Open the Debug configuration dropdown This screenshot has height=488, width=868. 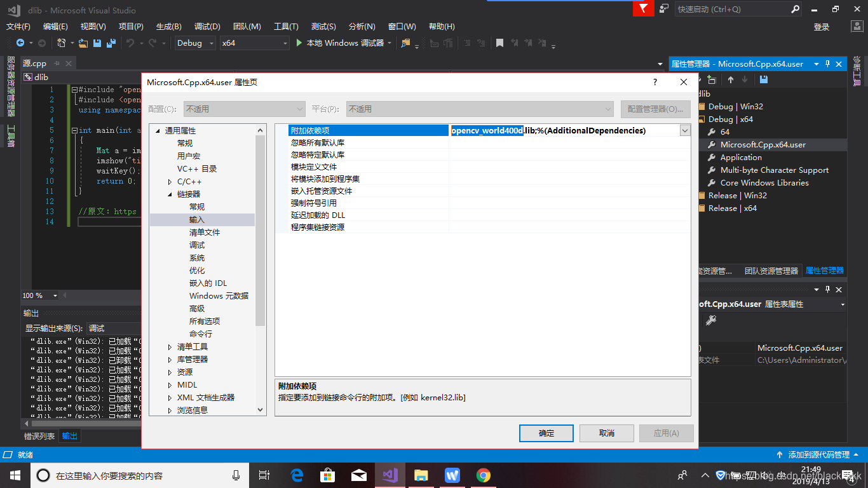click(195, 43)
